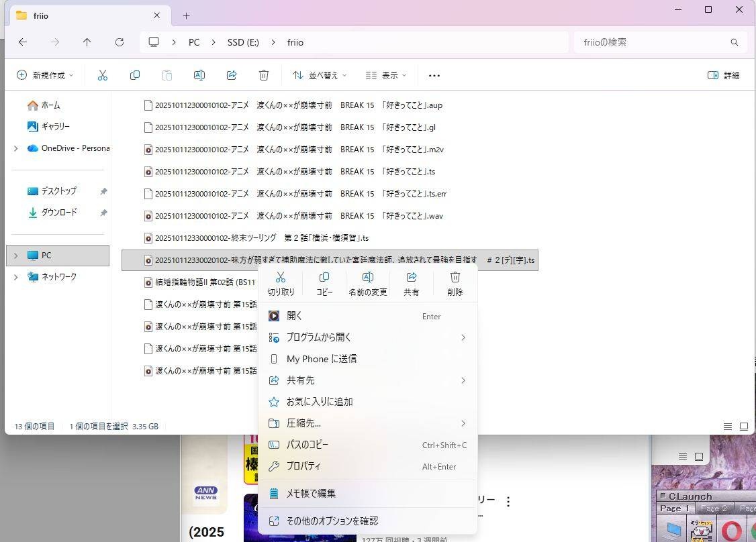
Task: Click the copy (コピー) icon in context menu
Action: [x=324, y=278]
